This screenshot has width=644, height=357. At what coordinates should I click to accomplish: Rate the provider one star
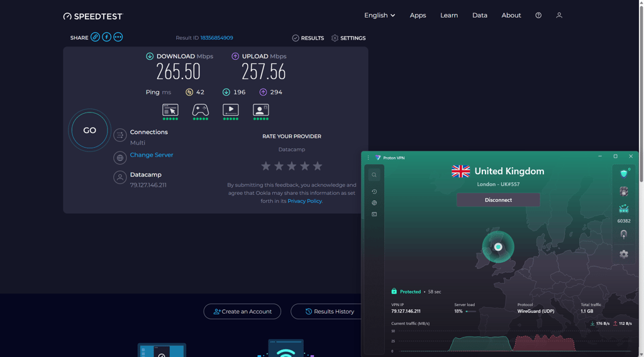[x=266, y=166]
